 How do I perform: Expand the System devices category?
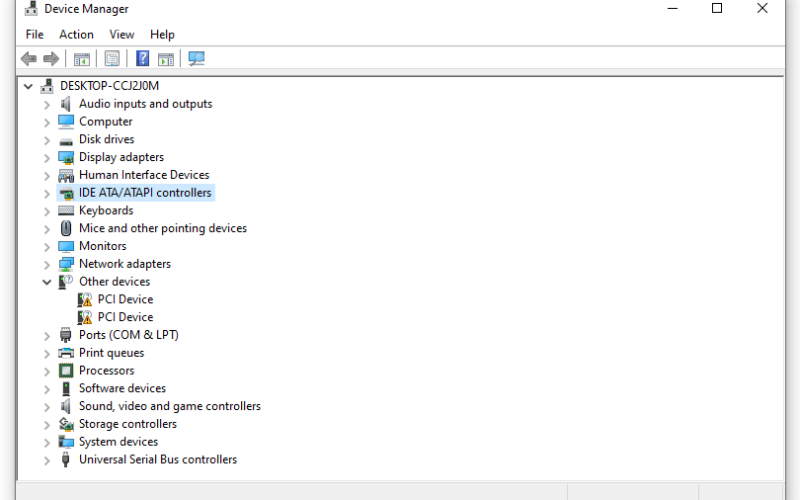[x=47, y=442]
